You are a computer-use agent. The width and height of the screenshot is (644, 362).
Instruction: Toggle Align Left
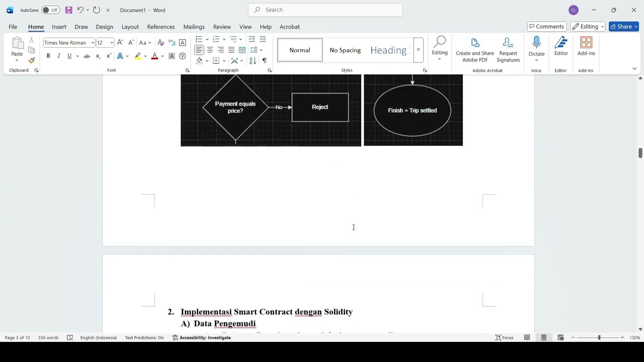pos(199,50)
